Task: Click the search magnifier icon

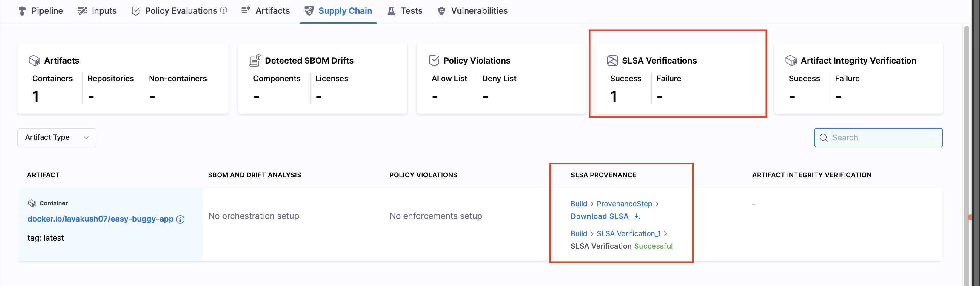Action: (x=823, y=138)
